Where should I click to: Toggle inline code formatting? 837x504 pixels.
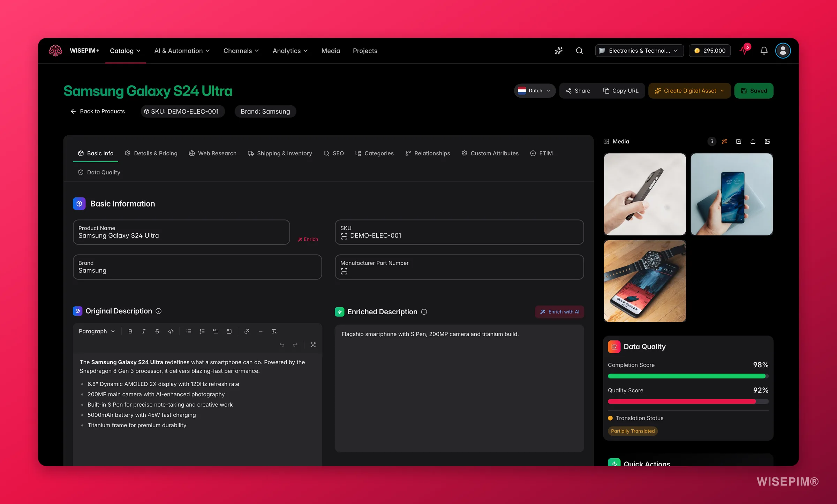pos(171,331)
